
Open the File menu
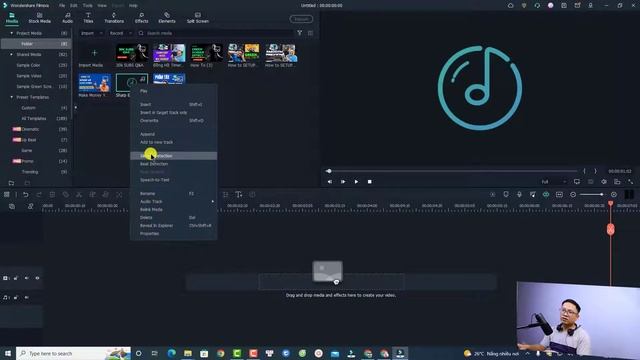[x=62, y=6]
